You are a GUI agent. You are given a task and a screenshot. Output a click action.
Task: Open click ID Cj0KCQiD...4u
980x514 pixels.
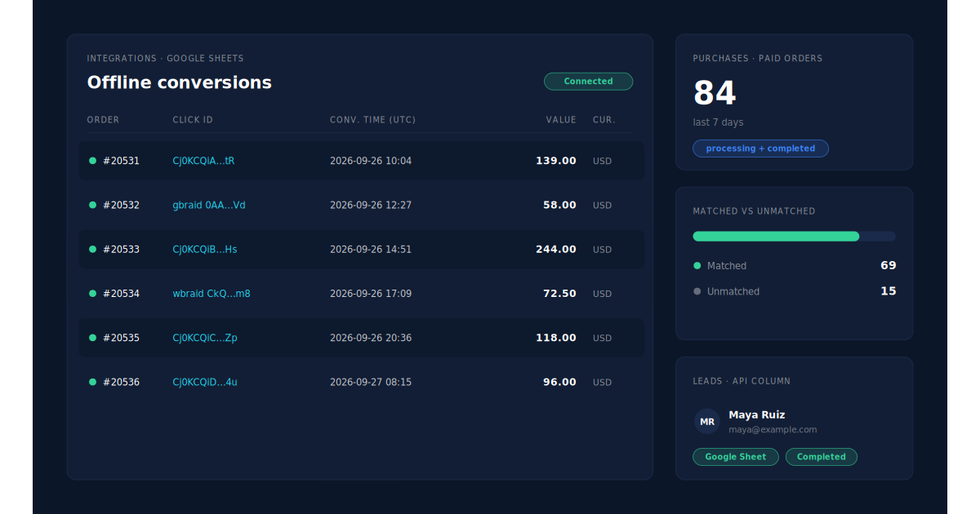205,382
